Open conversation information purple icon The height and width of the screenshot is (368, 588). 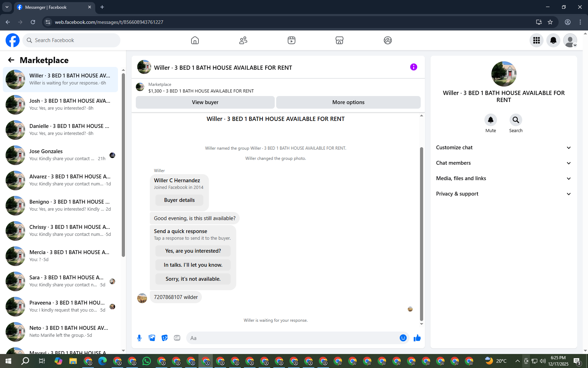pyautogui.click(x=414, y=67)
